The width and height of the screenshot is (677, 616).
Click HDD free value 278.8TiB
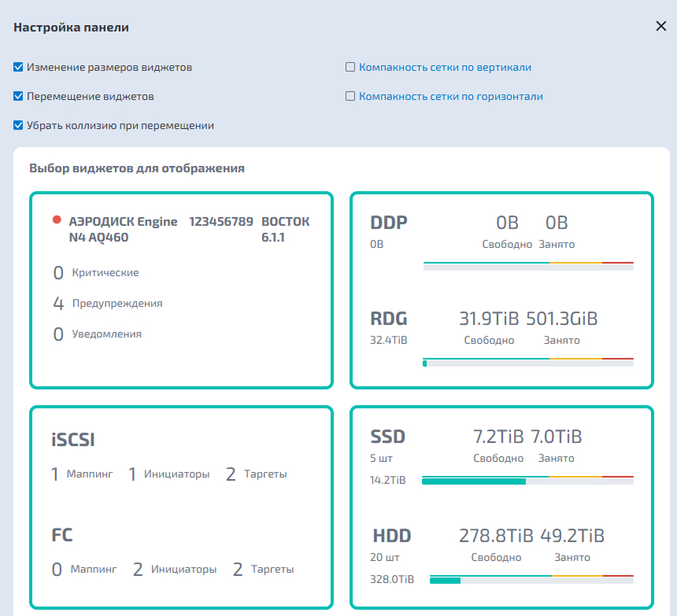click(496, 536)
